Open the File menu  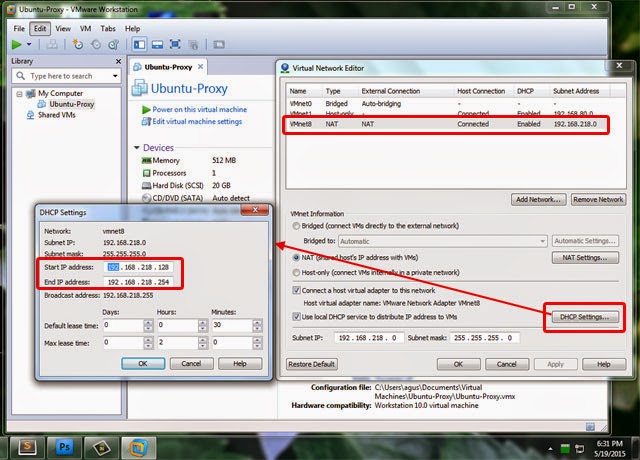[19, 29]
